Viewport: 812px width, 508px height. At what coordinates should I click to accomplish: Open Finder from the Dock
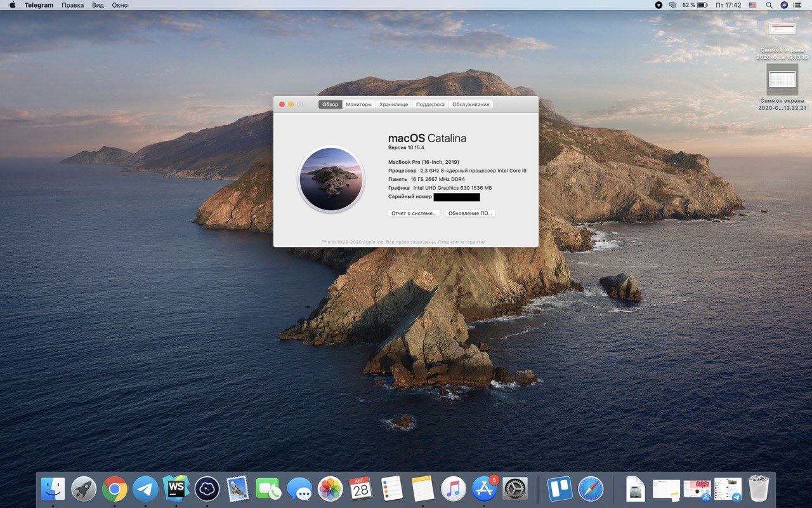53,489
